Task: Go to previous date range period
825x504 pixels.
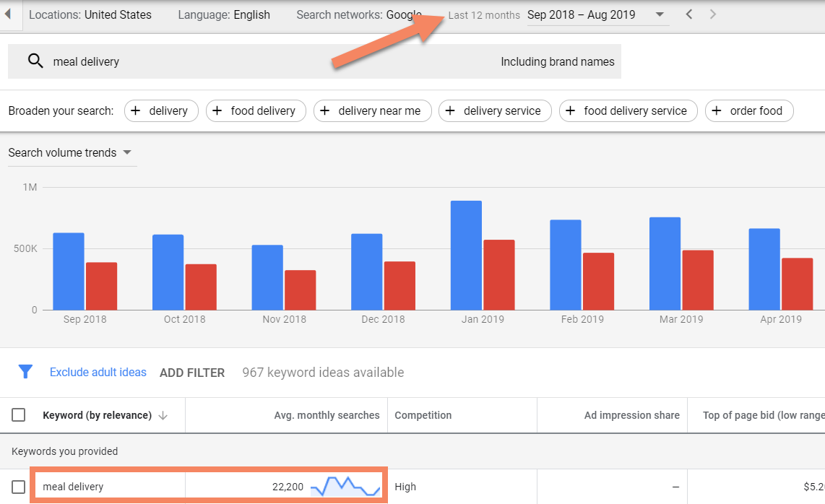Action: click(688, 14)
